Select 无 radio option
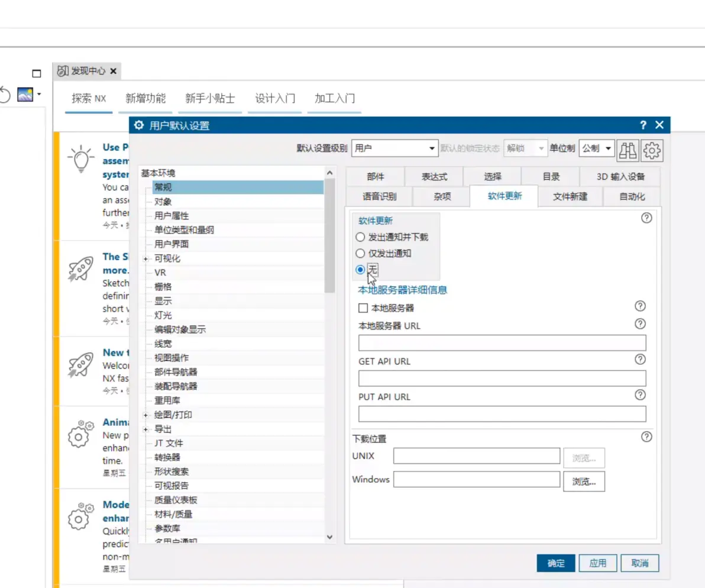This screenshot has width=705, height=588. pos(360,270)
